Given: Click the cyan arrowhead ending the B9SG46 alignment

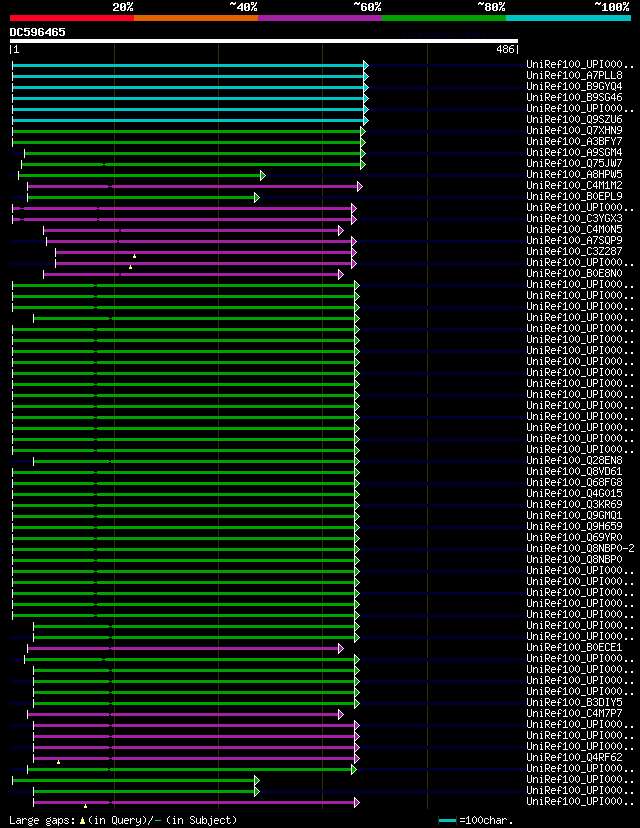Looking at the screenshot, I should (366, 98).
